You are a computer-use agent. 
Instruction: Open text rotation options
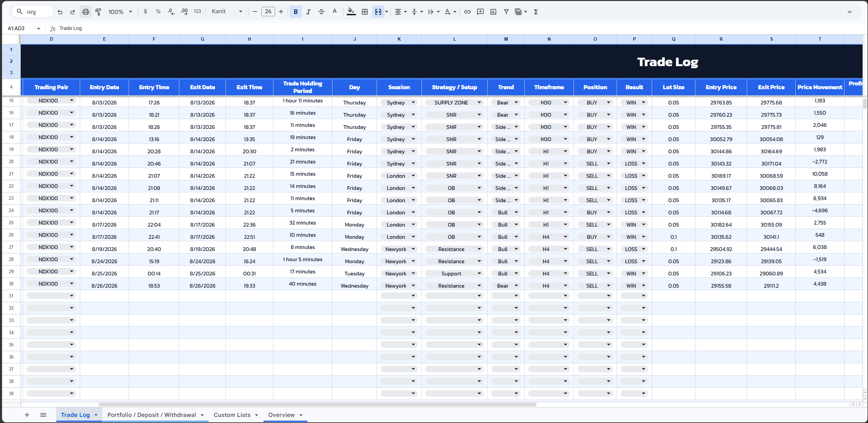tap(450, 12)
